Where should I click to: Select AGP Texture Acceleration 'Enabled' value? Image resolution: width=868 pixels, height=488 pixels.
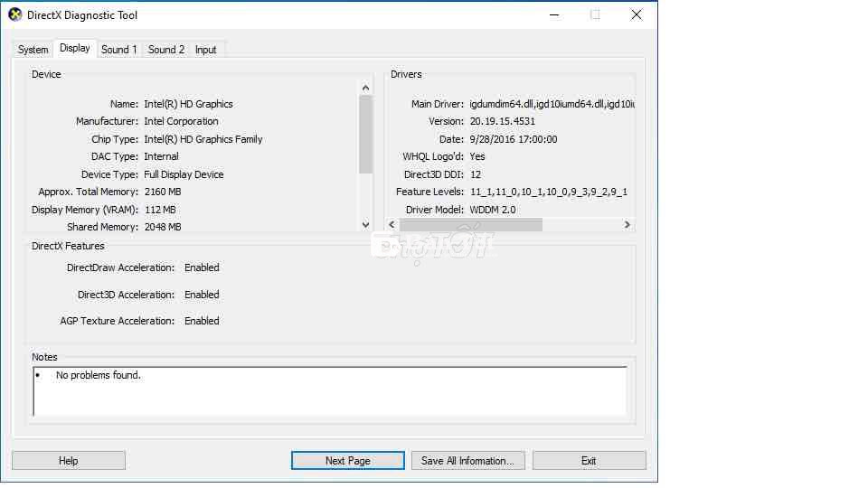pyautogui.click(x=202, y=321)
